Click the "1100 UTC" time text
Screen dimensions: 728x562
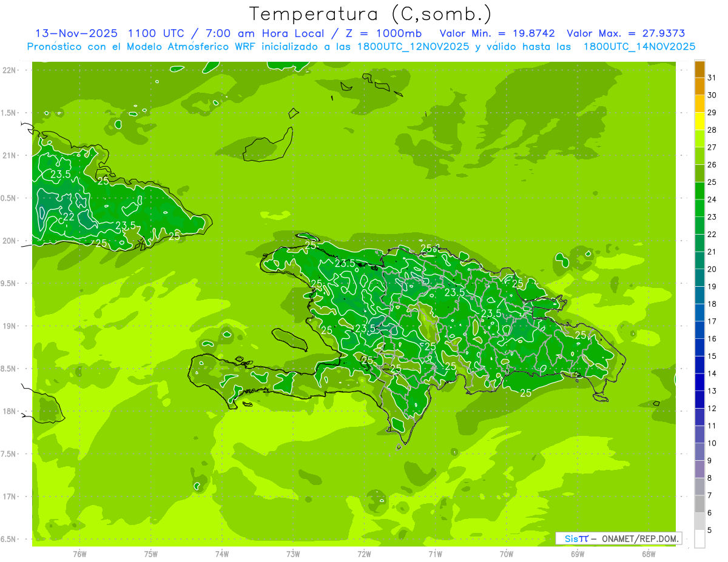pyautogui.click(x=157, y=33)
